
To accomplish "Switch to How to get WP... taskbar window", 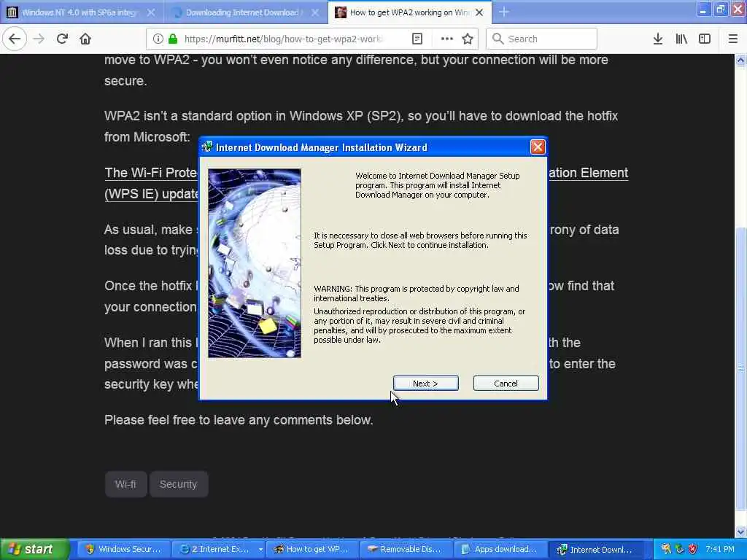I will coord(312,549).
